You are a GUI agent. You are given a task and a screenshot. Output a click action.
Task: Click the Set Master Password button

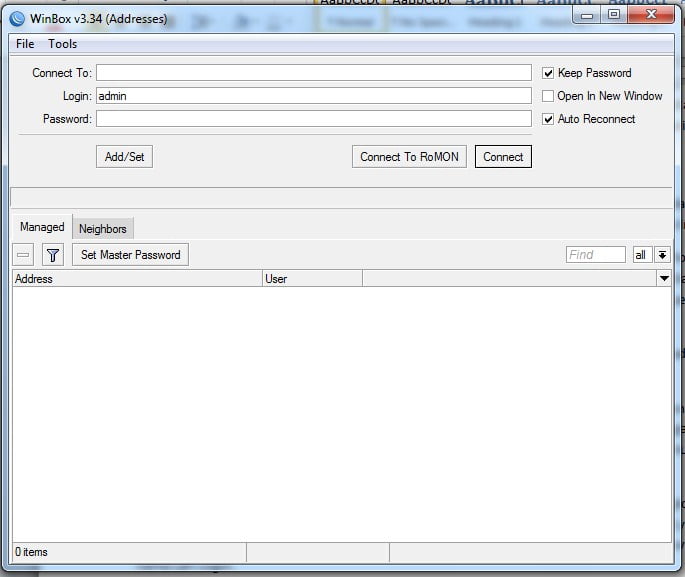pyautogui.click(x=130, y=255)
